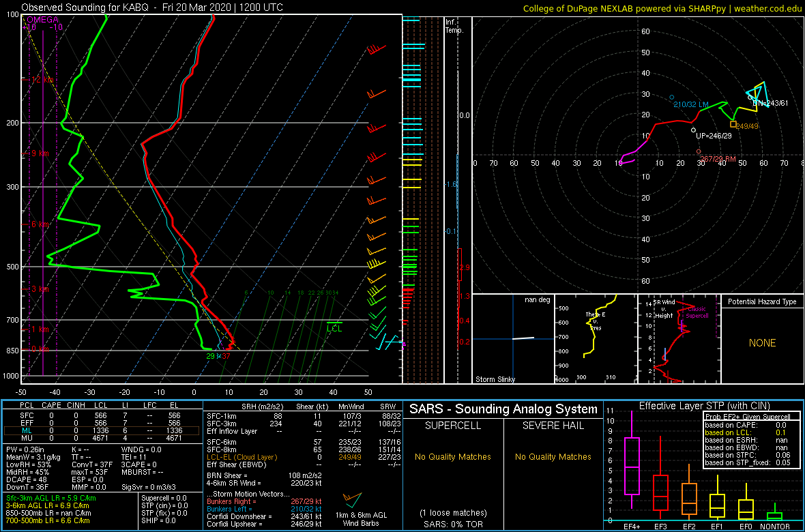The width and height of the screenshot is (805, 532).
Task: Click the MeanW = 3.1g/kg value
Action: click(x=33, y=456)
